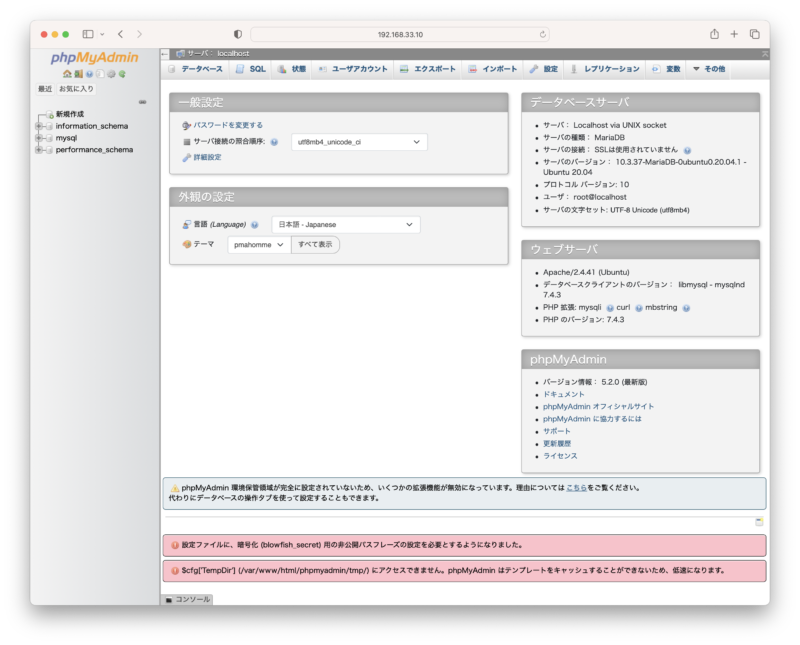The height and width of the screenshot is (645, 800).
Task: Open help icon next to curl extension
Action: click(638, 308)
